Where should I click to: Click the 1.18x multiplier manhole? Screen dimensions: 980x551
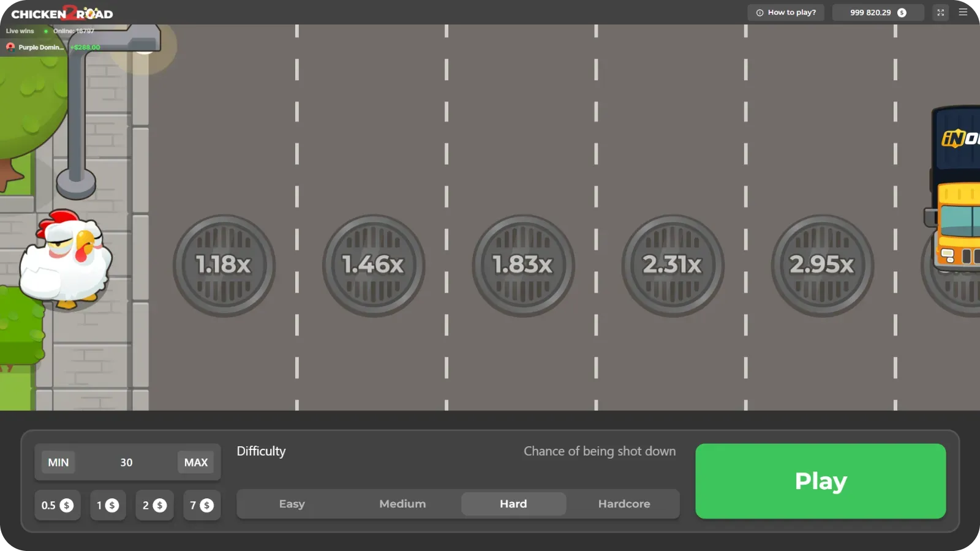tap(223, 266)
